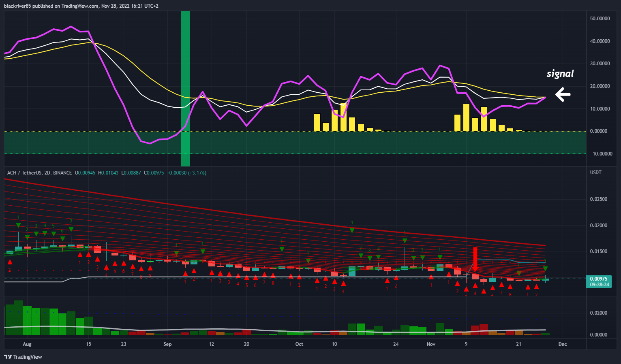Click the change value '+0.00030 (+3.17%)'

point(186,173)
